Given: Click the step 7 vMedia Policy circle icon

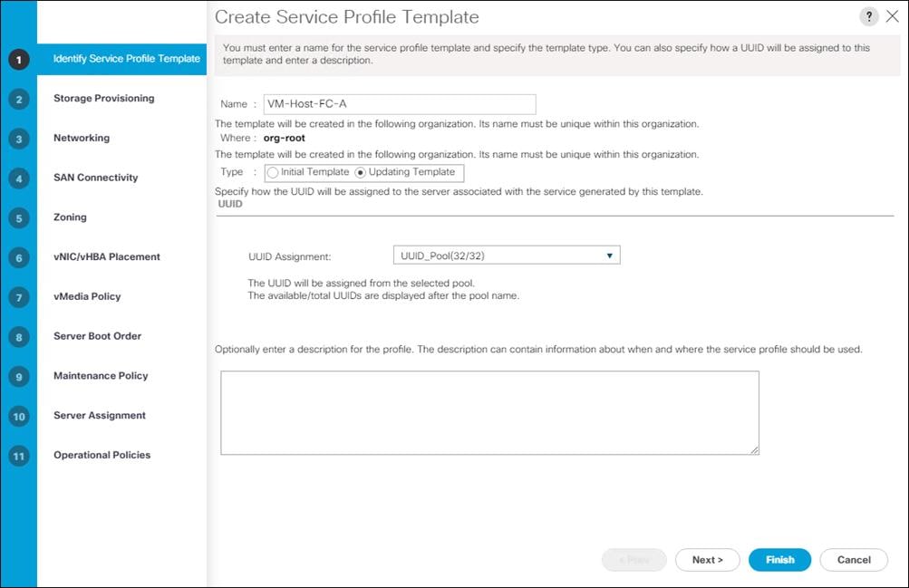Looking at the screenshot, I should (x=18, y=296).
